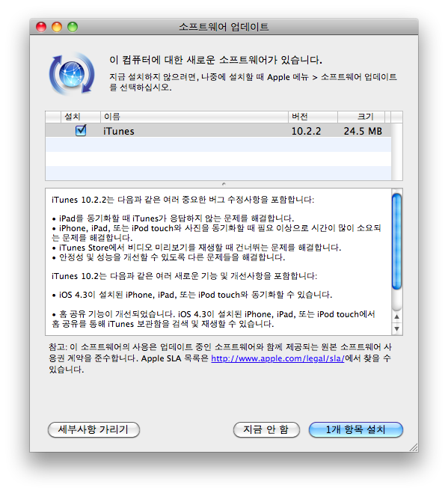
Task: Click the 소프트웨어 업데이트 title bar
Action: click(224, 27)
